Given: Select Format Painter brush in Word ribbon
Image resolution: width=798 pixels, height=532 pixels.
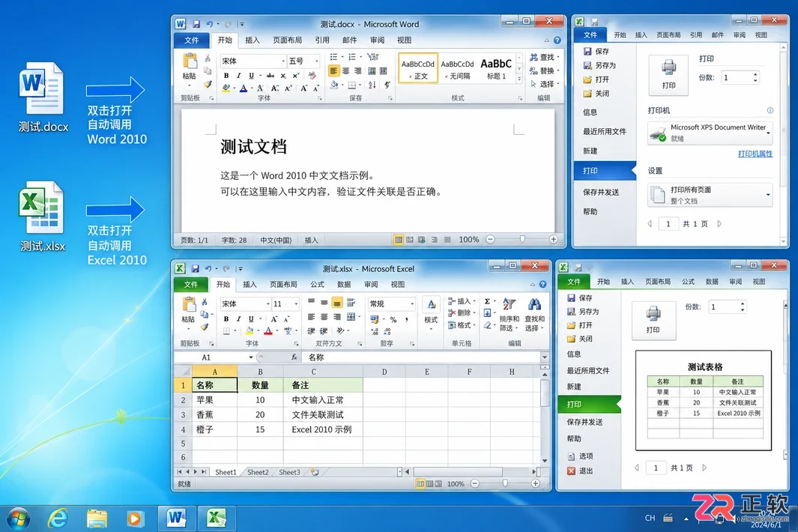Looking at the screenshot, I should pyautogui.click(x=208, y=84).
